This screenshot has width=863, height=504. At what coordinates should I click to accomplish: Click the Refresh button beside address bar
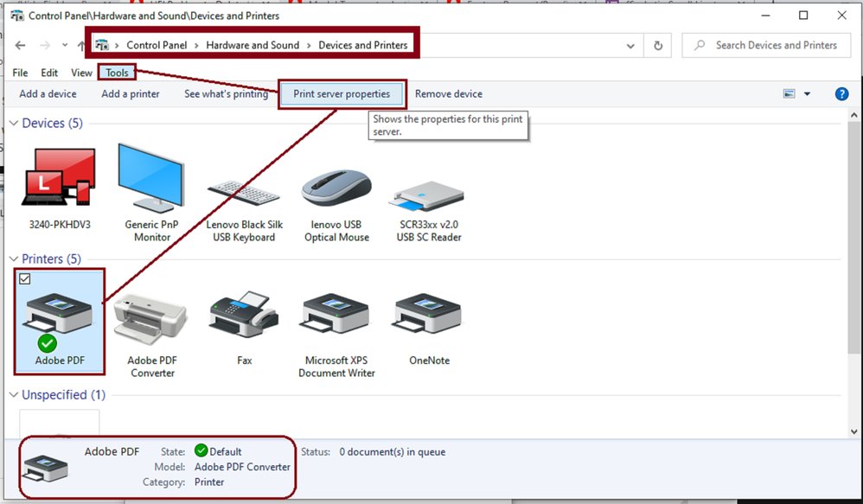click(x=658, y=46)
